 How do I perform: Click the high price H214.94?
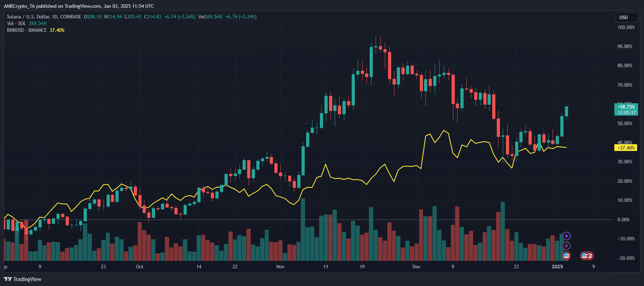(x=113, y=17)
